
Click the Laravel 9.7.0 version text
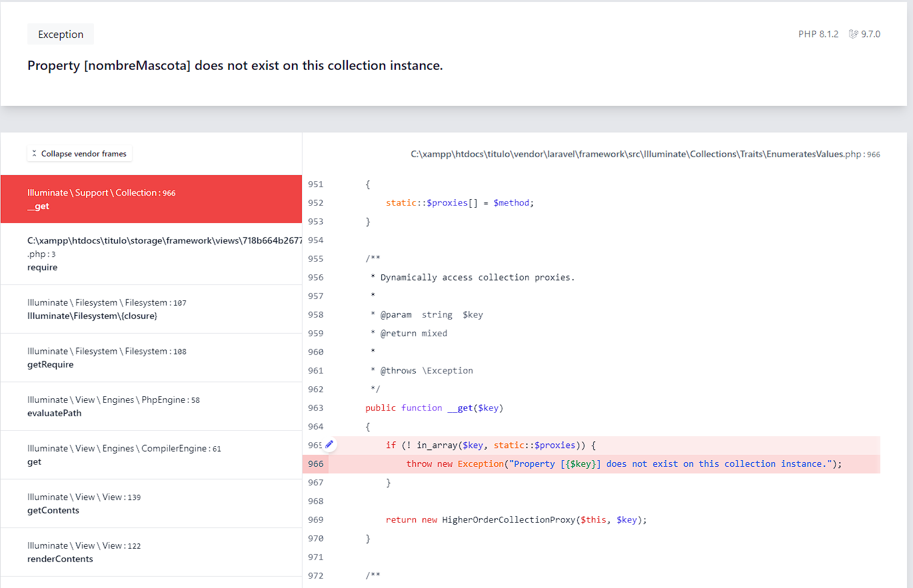[x=870, y=34]
